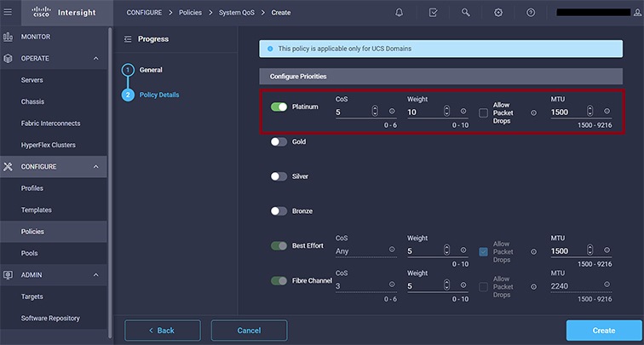This screenshot has height=345, width=644.
Task: Disable the Platinum priority toggle
Action: click(279, 107)
